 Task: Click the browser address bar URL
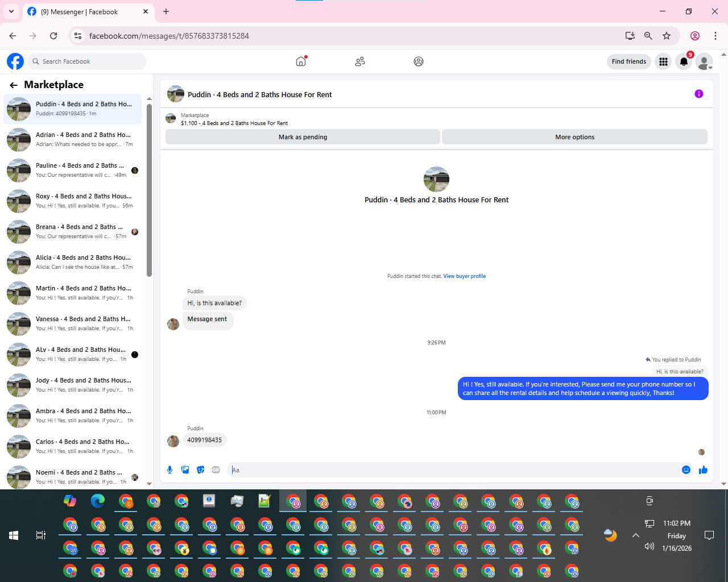coord(169,36)
